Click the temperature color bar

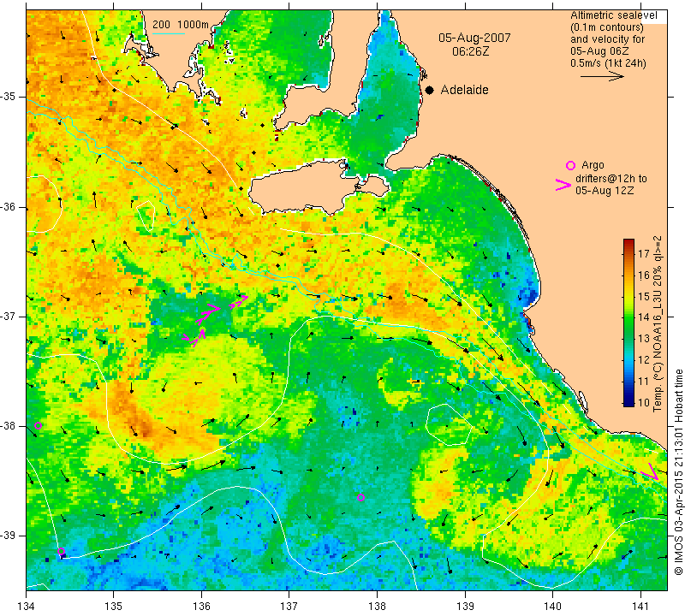point(628,323)
